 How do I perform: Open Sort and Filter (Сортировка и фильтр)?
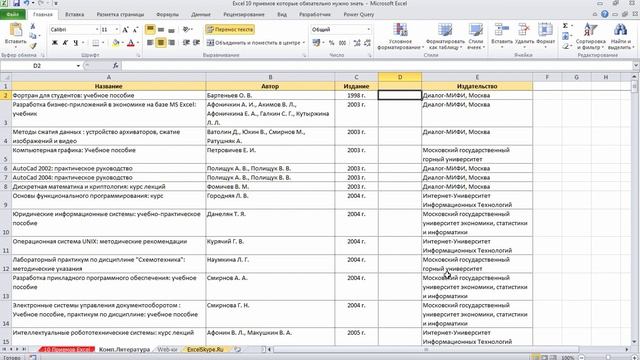click(x=591, y=36)
